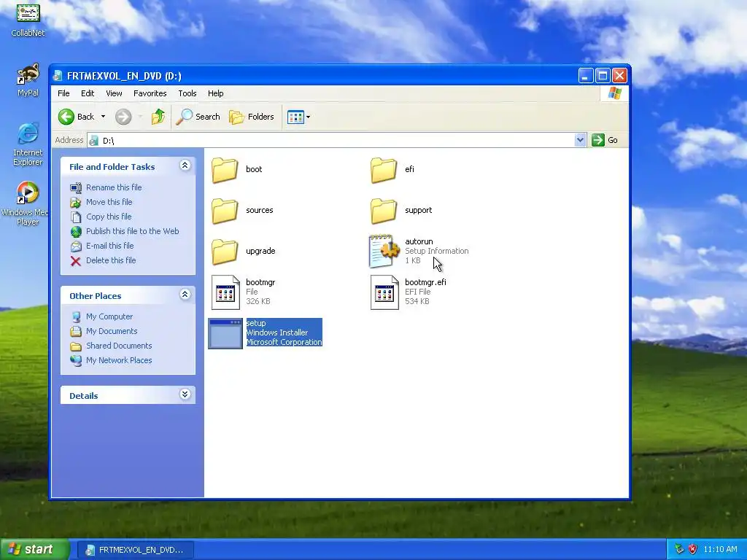Viewport: 747px width, 560px height.
Task: Select the bootmgr.efi file icon
Action: (384, 292)
